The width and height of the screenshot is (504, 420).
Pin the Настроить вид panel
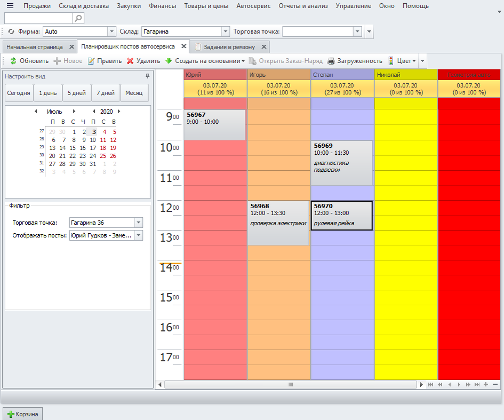coord(148,76)
